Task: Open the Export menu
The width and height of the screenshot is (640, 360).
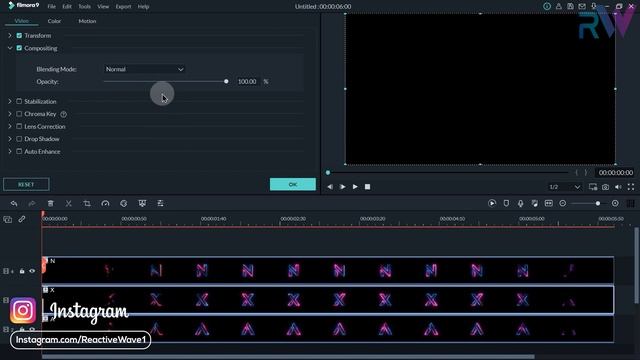Action: pos(123,7)
